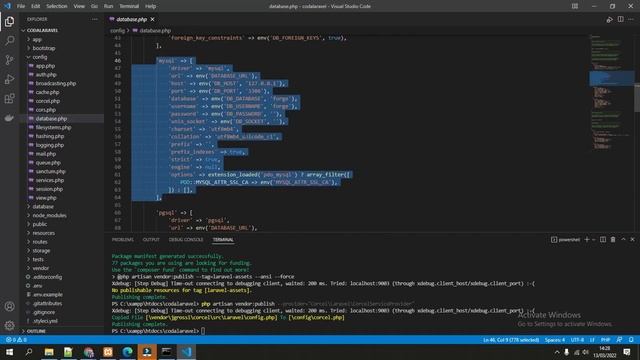Switch to the Debug Console tab
Viewport: 640px width, 360px height.
[186, 240]
